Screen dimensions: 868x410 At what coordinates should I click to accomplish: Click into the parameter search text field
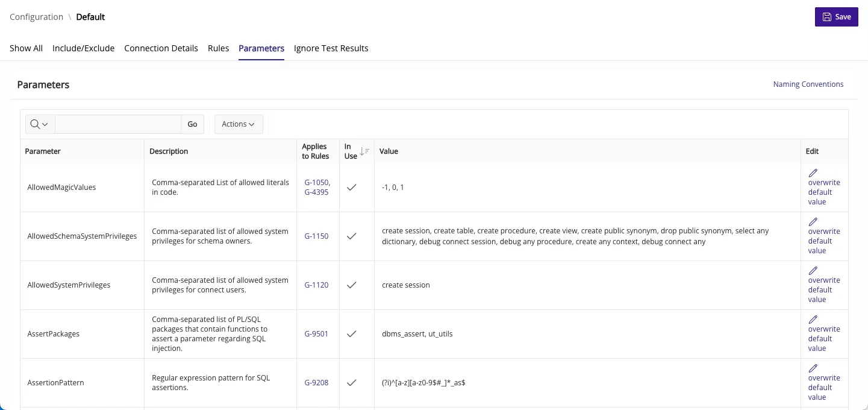(x=117, y=124)
